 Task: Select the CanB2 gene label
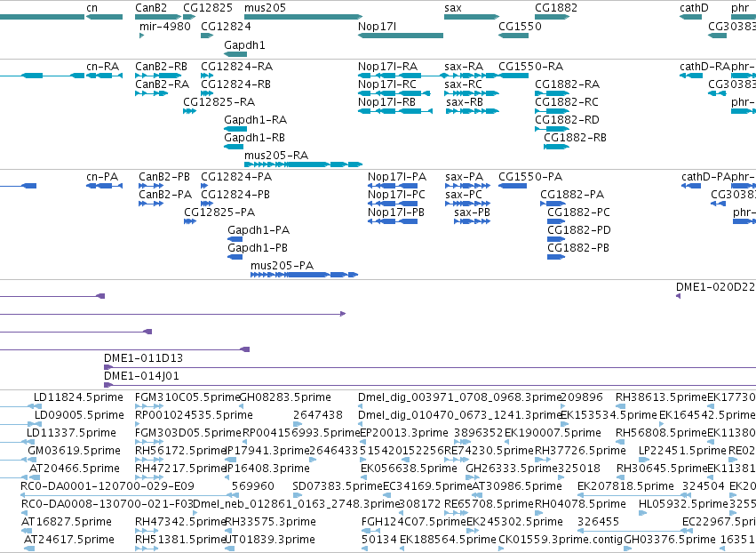click(x=151, y=8)
